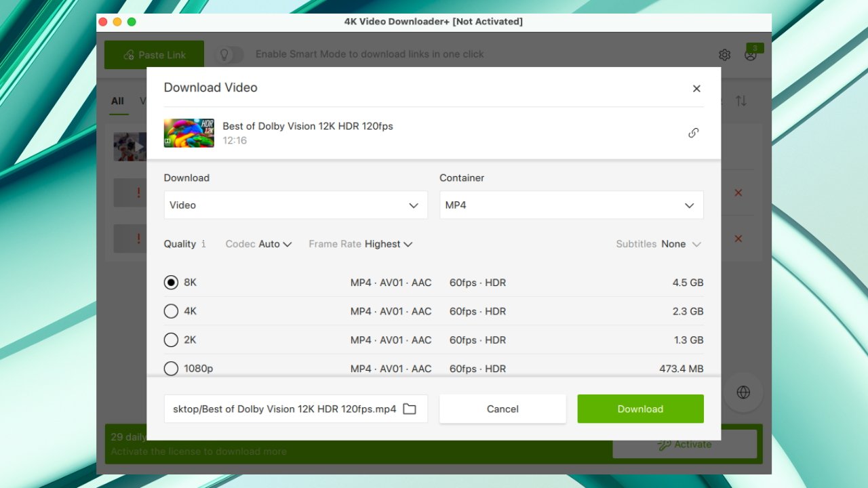This screenshot has width=868, height=488.
Task: Open account icon with green badge
Action: tap(751, 54)
